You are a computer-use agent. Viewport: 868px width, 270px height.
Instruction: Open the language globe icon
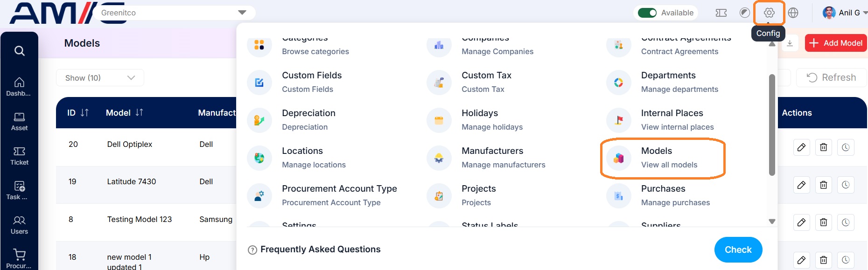pos(793,13)
